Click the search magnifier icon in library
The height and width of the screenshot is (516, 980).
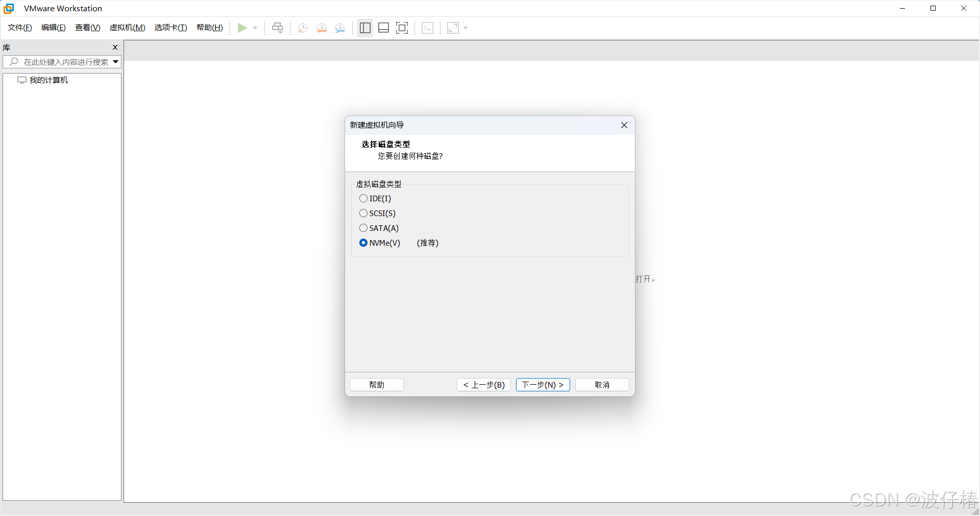click(x=14, y=62)
